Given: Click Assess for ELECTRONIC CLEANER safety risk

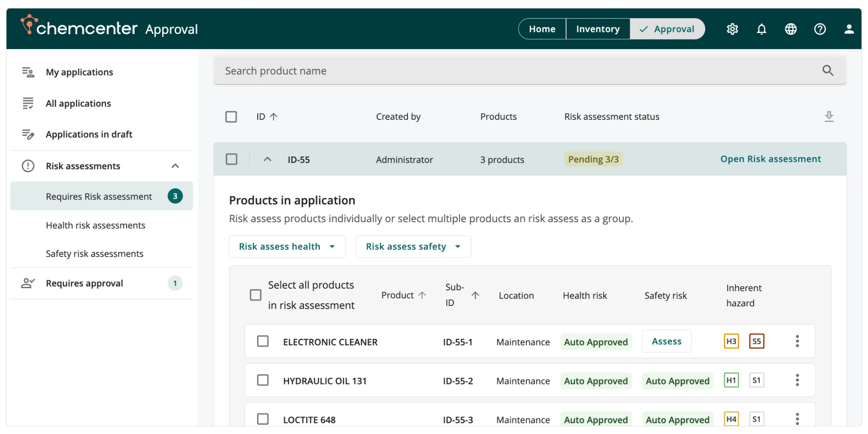Looking at the screenshot, I should pyautogui.click(x=667, y=341).
